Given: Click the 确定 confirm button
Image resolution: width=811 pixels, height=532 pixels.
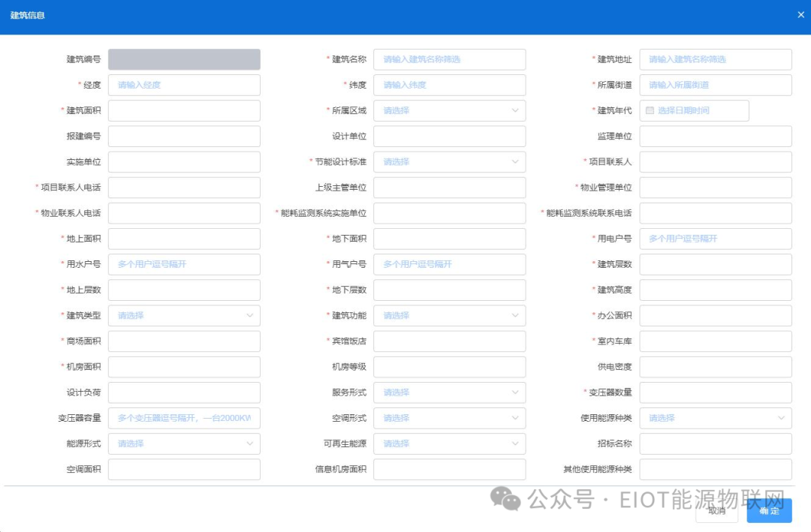Looking at the screenshot, I should (x=768, y=511).
